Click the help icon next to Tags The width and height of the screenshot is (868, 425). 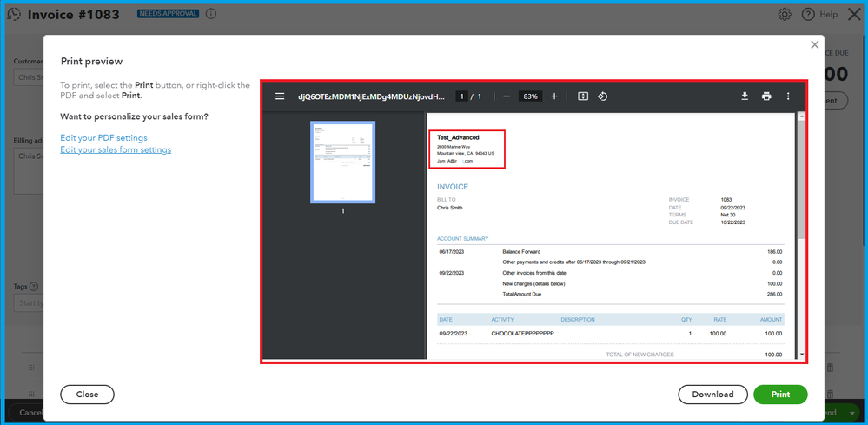pyautogui.click(x=34, y=287)
